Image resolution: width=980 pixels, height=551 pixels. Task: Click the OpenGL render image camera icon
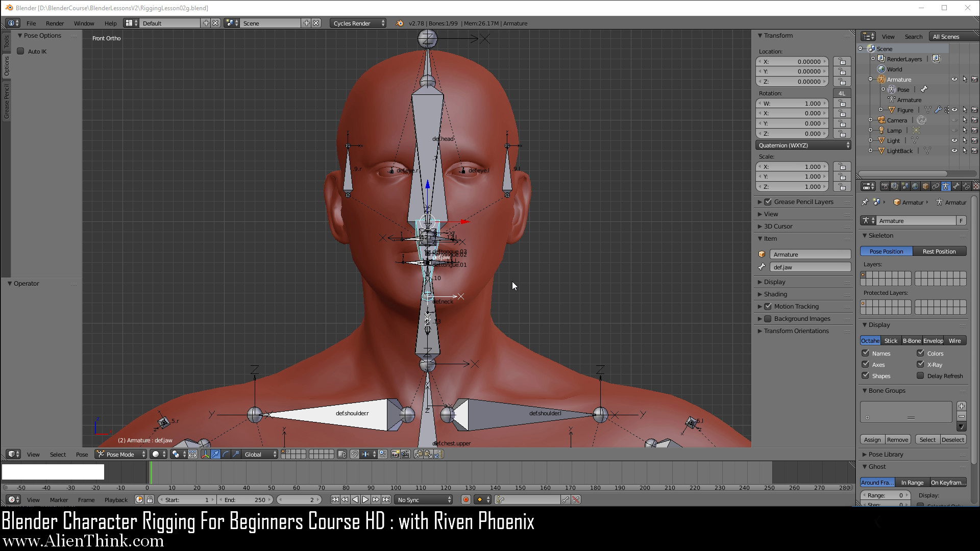point(395,455)
